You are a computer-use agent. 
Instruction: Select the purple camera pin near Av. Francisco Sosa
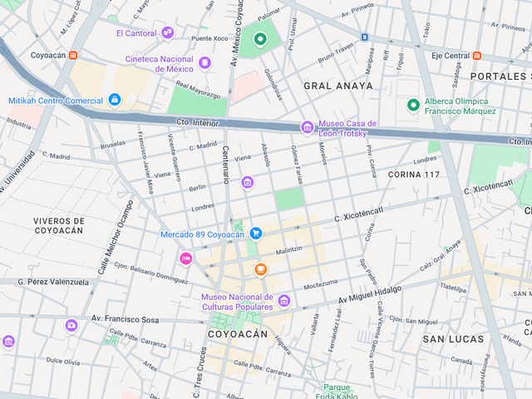point(71,326)
